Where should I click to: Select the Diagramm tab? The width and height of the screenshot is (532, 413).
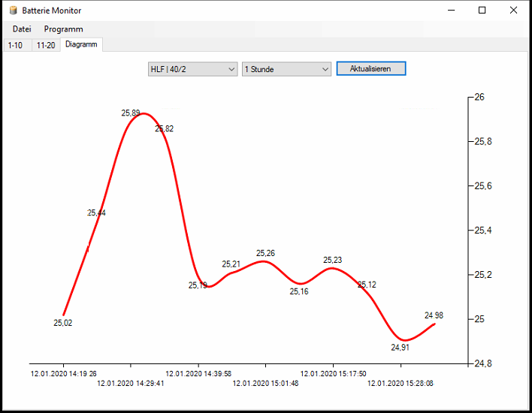[x=81, y=44]
